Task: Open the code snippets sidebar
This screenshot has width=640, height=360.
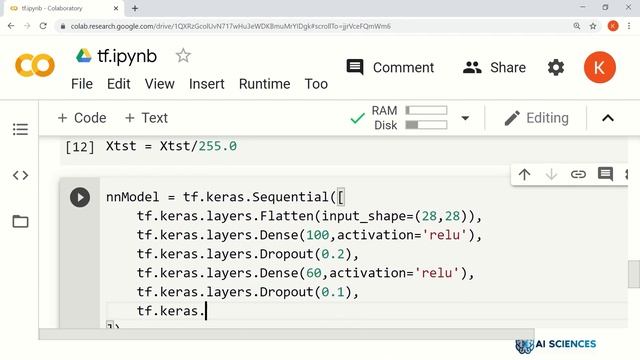Action: [20, 176]
